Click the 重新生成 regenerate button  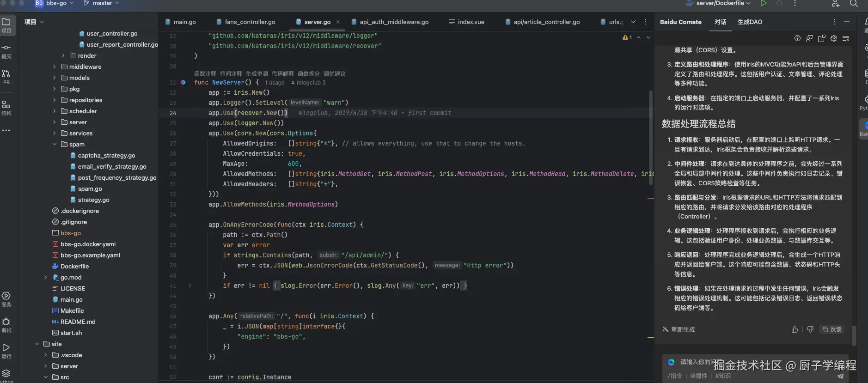[x=679, y=329]
